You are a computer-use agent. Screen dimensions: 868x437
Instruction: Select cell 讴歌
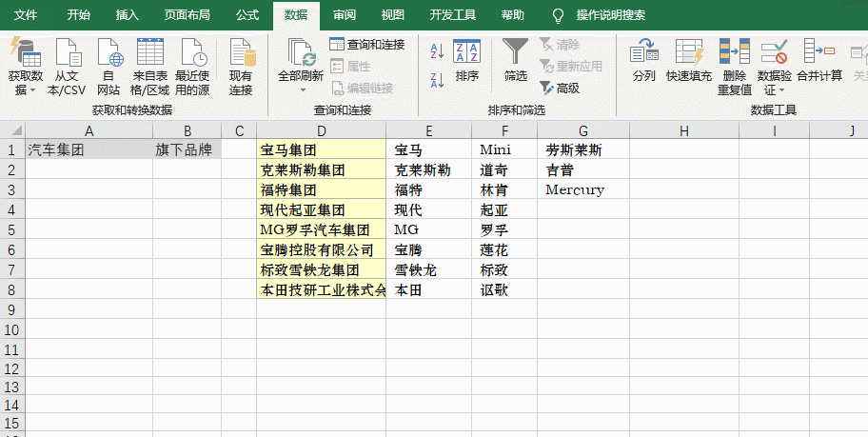[504, 289]
